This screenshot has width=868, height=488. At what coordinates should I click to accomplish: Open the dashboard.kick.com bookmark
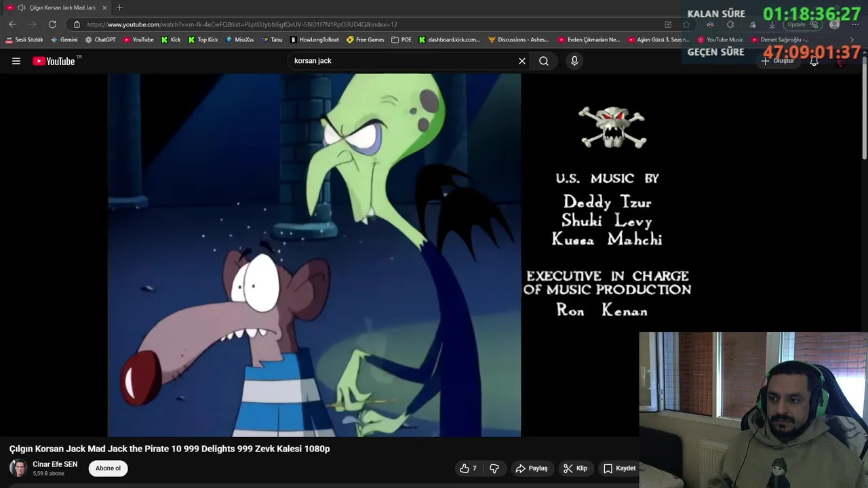[450, 40]
